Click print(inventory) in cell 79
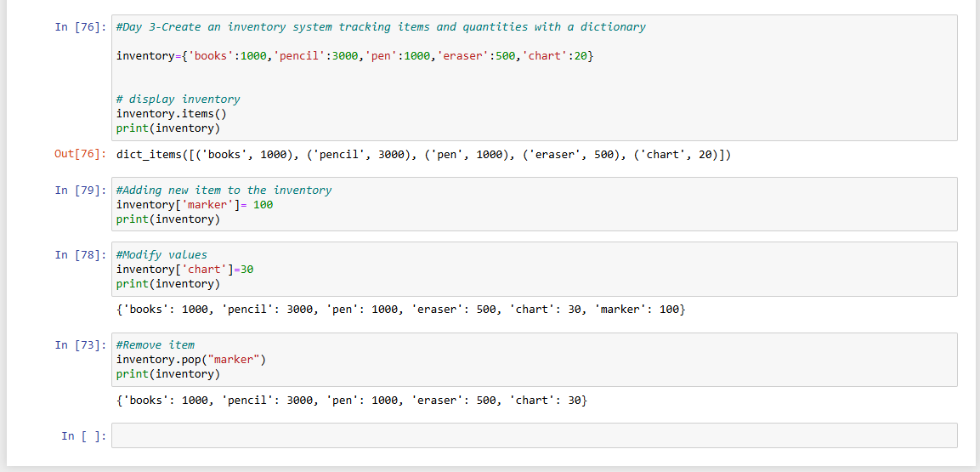The image size is (980, 472). (x=168, y=219)
